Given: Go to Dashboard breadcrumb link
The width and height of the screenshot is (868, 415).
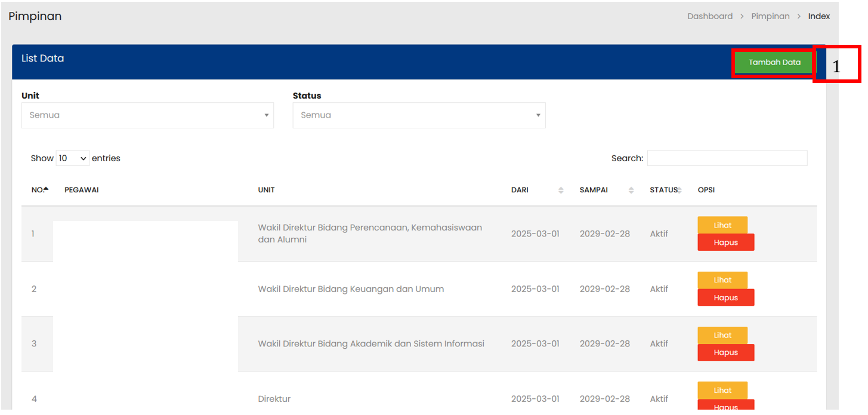Looking at the screenshot, I should [709, 17].
